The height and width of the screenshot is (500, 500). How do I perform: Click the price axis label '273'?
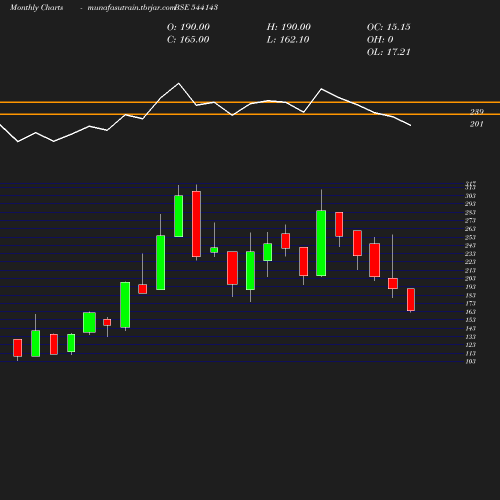coord(470,220)
